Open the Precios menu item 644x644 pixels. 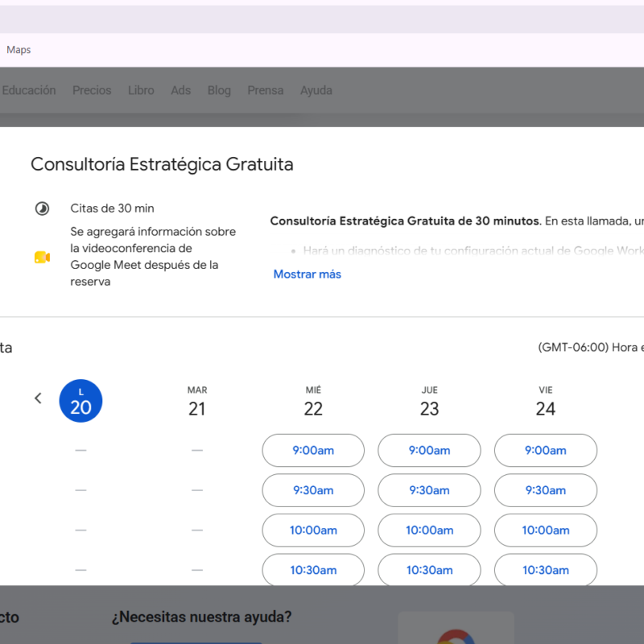point(92,90)
